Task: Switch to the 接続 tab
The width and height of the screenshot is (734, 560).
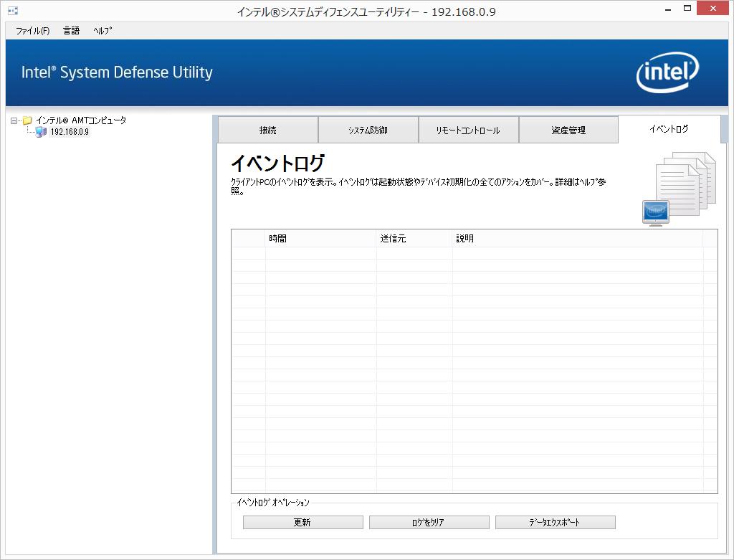Action: [x=268, y=130]
